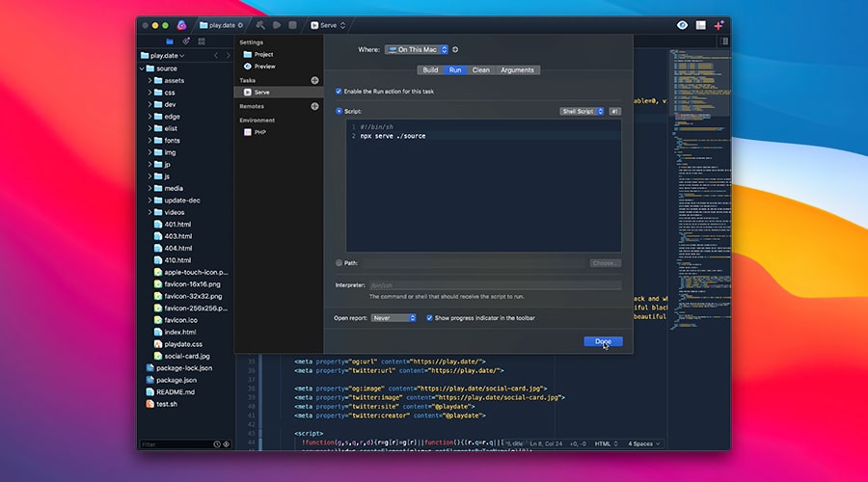
Task: Switch to the Build tab
Action: coord(430,70)
